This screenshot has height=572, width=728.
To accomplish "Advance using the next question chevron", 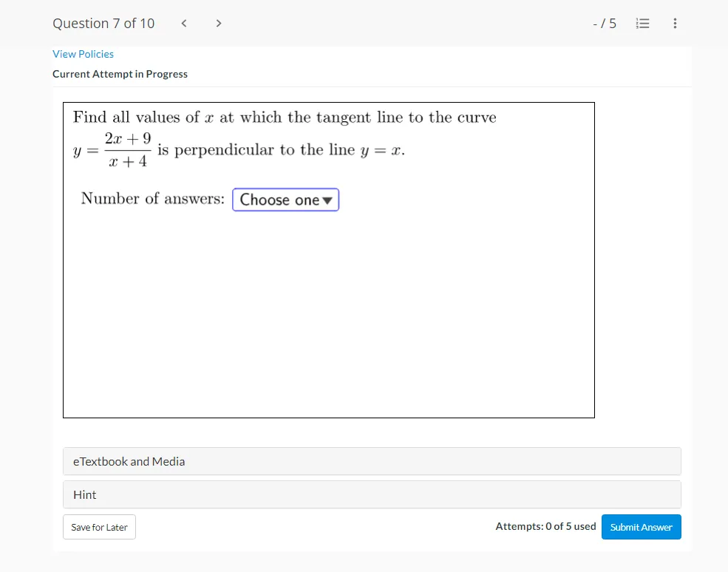I will (x=218, y=23).
